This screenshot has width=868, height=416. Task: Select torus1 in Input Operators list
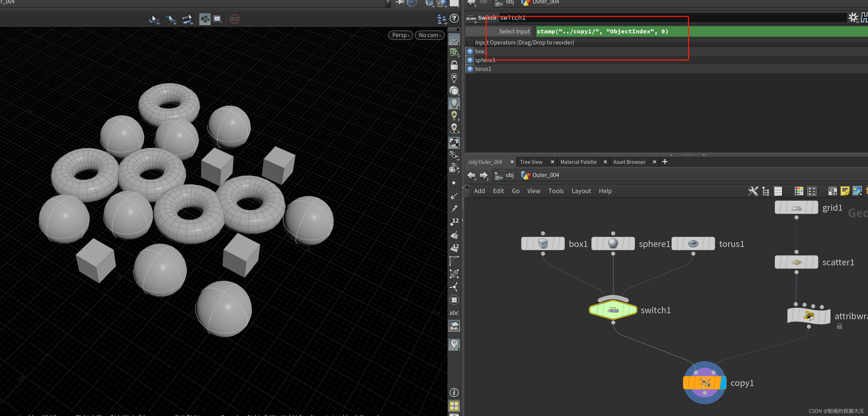(483, 69)
